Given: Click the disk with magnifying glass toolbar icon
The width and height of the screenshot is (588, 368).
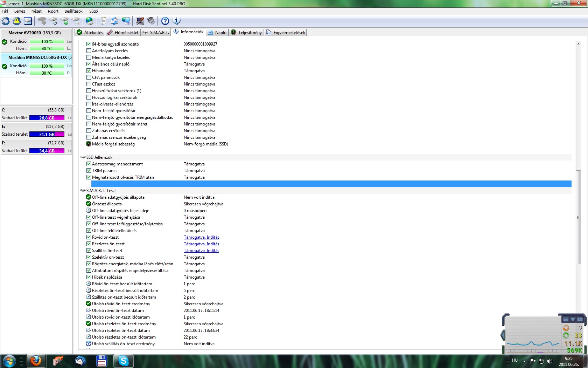Looking at the screenshot, I should pos(76,21).
